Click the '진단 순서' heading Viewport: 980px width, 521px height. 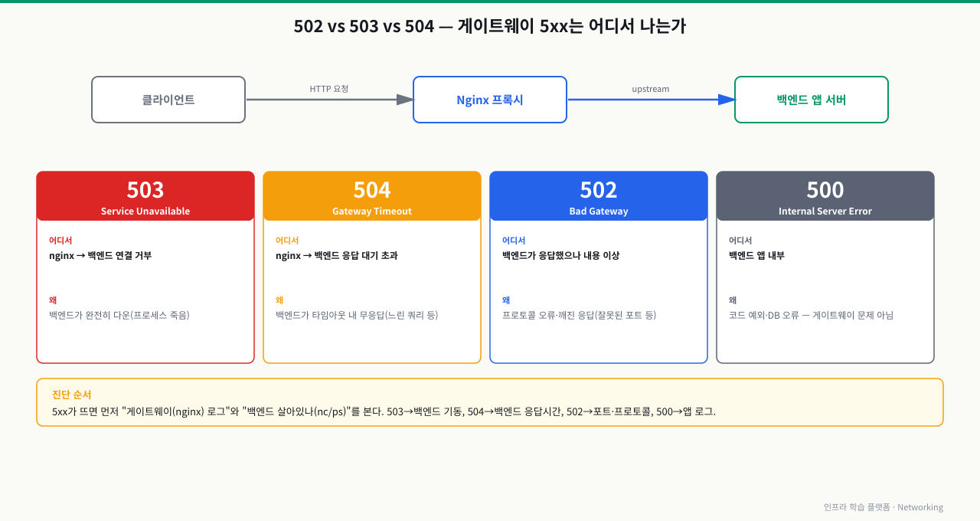tap(71, 395)
